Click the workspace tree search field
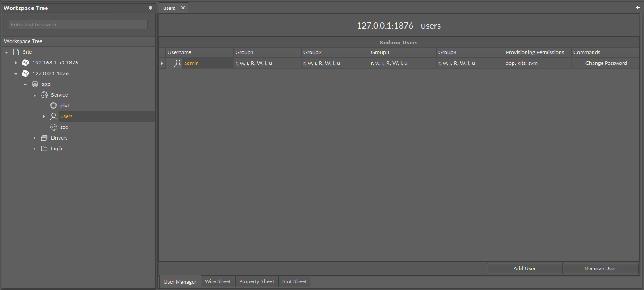The height and width of the screenshot is (290, 644). tap(78, 25)
